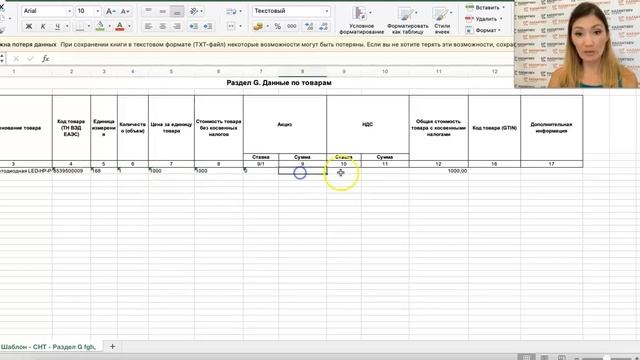Toggle bold (Ж) formatting
The width and height of the screenshot is (640, 360).
(x=29, y=27)
